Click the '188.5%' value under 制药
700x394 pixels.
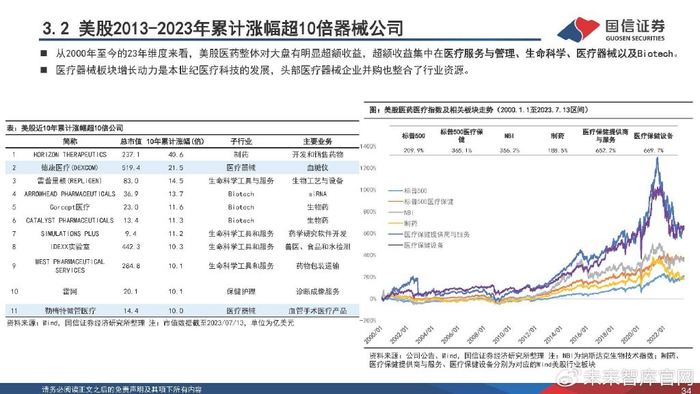coord(557,150)
